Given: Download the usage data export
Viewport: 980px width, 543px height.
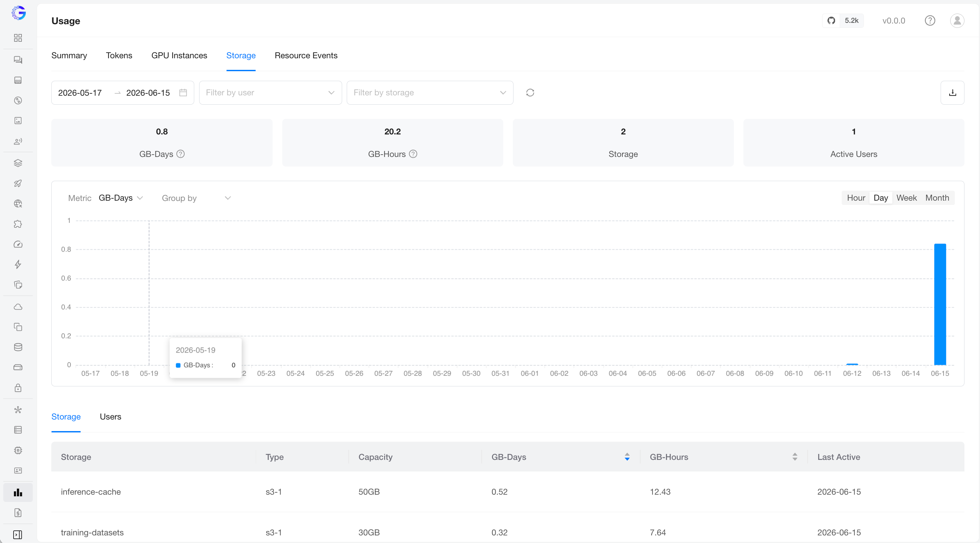Looking at the screenshot, I should [x=952, y=92].
